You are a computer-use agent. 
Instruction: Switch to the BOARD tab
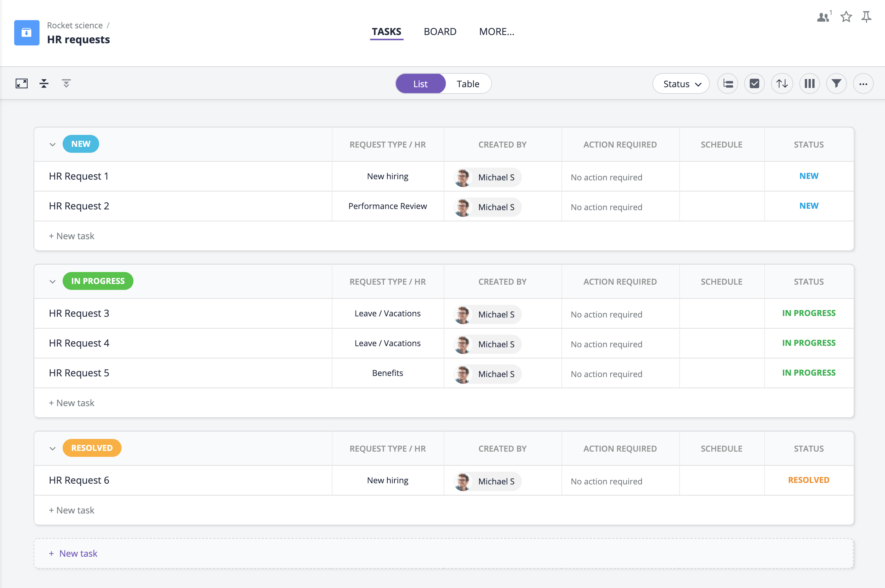(x=440, y=32)
